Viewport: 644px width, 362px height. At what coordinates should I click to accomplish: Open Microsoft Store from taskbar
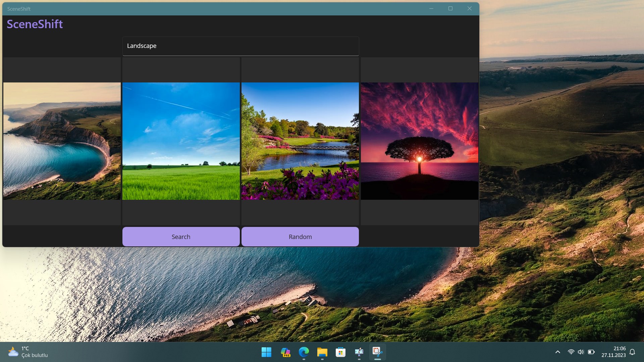point(340,352)
